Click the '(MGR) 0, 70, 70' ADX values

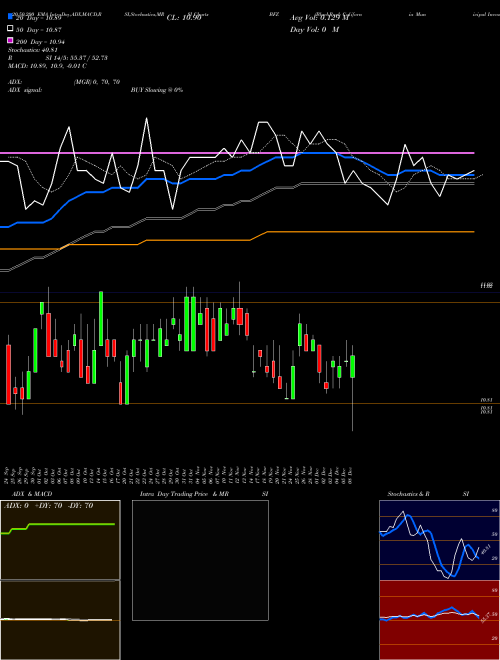(96, 82)
